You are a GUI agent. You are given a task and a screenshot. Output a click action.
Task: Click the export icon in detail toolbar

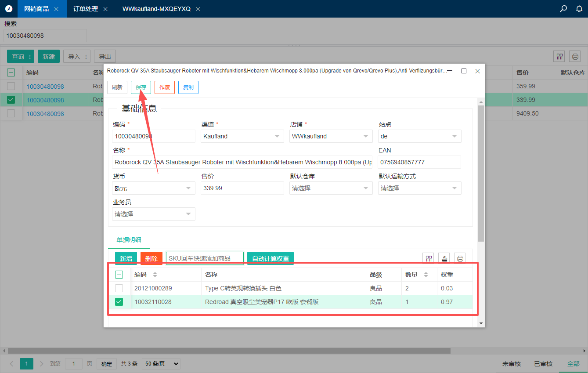pos(444,258)
